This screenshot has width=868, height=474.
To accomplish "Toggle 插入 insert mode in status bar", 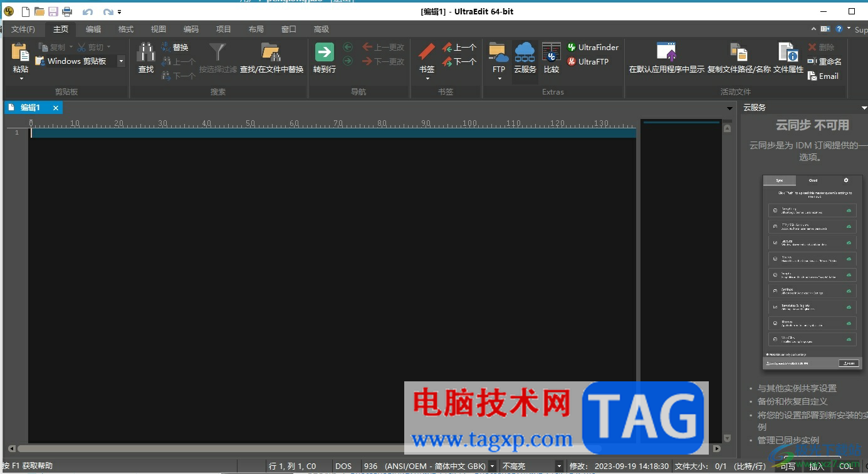I will click(817, 466).
